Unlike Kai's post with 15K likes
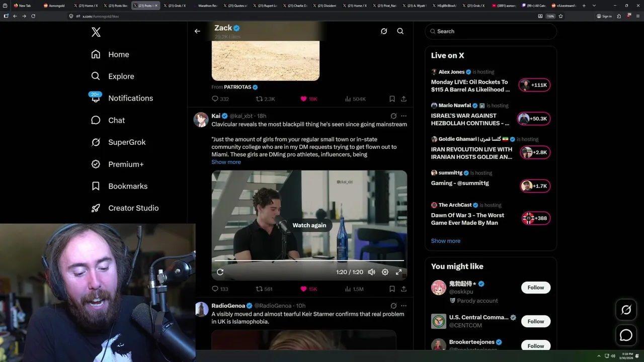 [309, 289]
